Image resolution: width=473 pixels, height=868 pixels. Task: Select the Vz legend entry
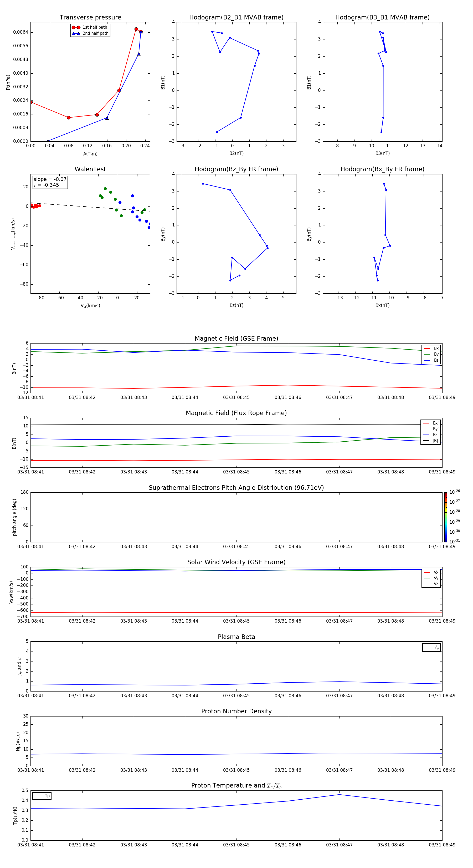[431, 584]
